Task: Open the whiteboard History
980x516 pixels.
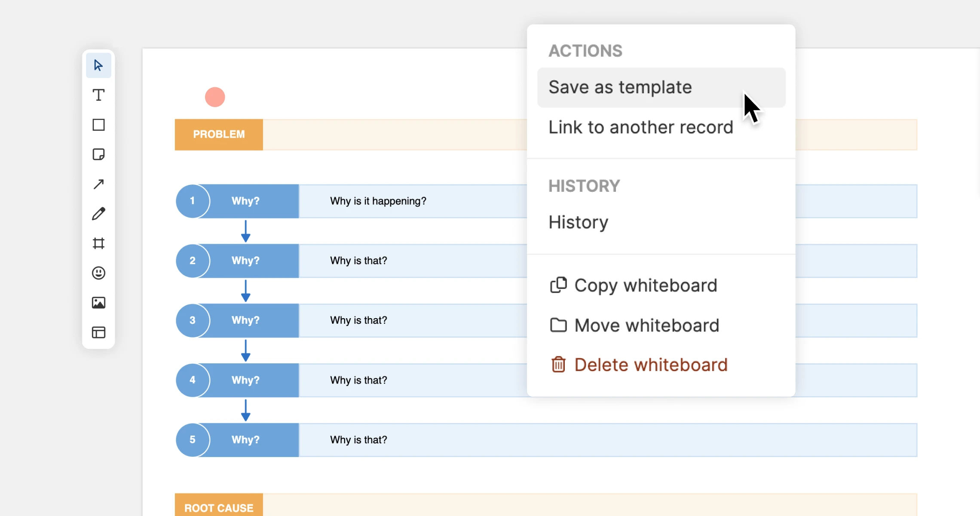Action: (578, 222)
